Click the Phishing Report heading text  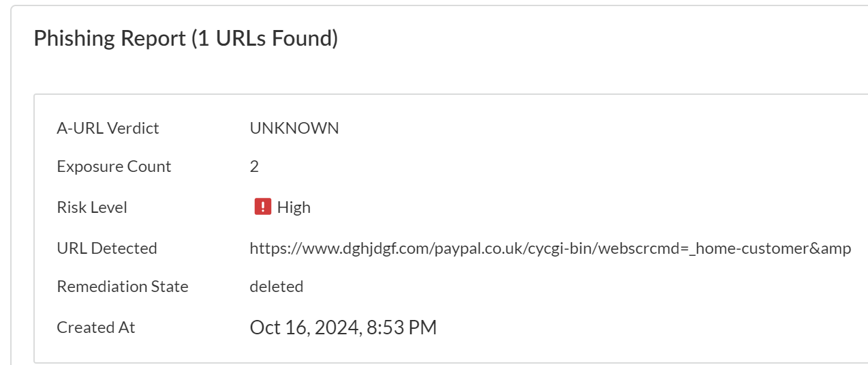tap(110, 38)
